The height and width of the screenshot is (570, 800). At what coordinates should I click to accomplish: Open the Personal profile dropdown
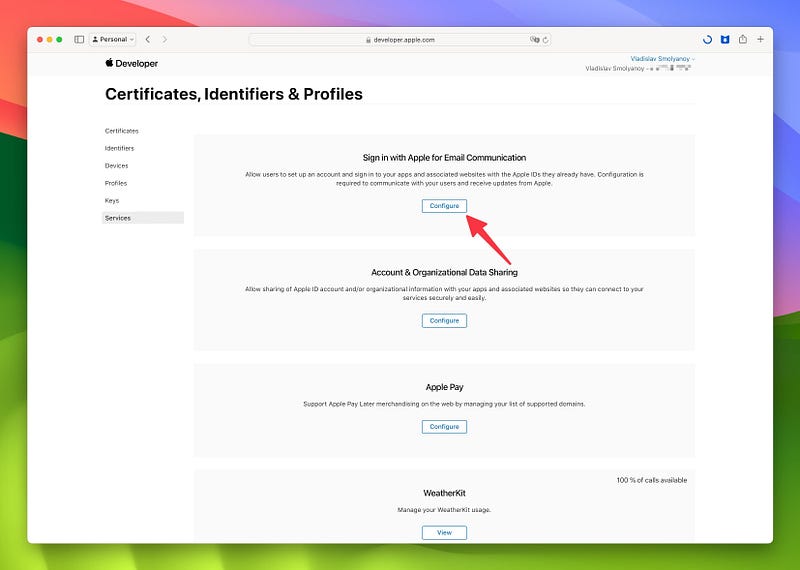[x=112, y=39]
